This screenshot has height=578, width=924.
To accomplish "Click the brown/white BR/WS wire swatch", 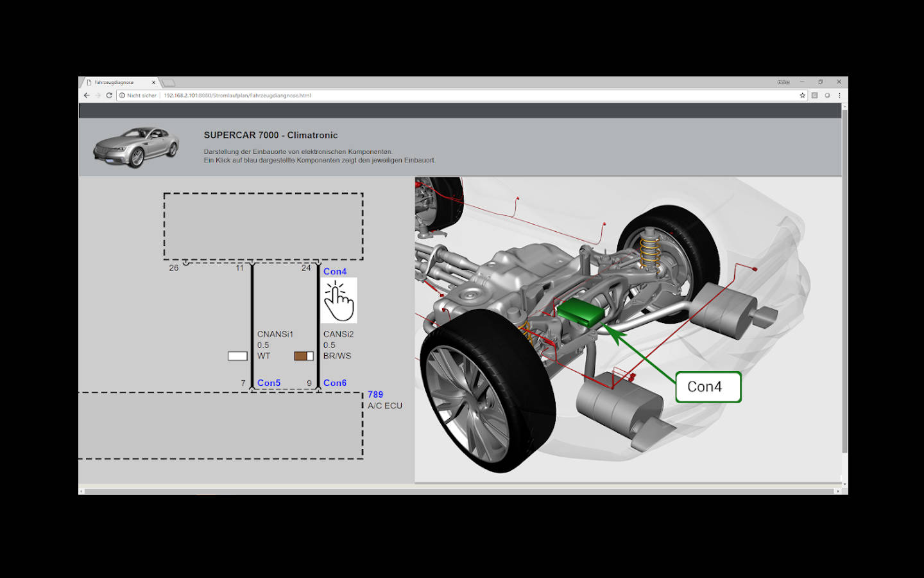I will coord(304,356).
